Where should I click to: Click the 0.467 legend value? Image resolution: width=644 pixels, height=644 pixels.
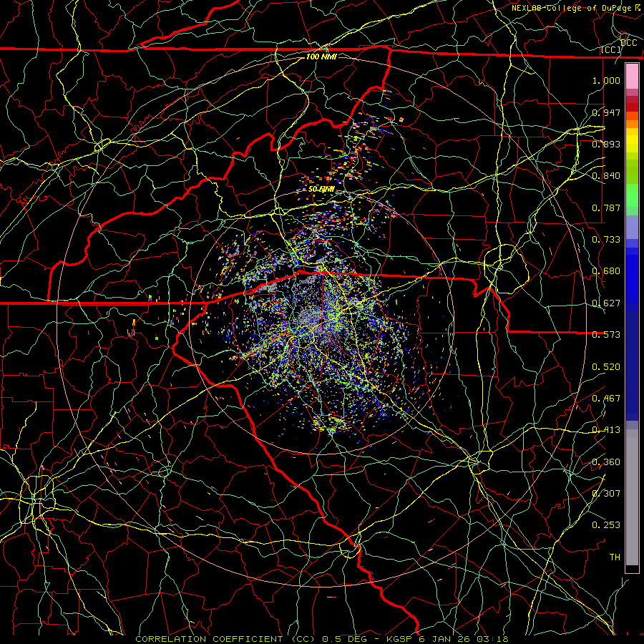[x=606, y=399]
